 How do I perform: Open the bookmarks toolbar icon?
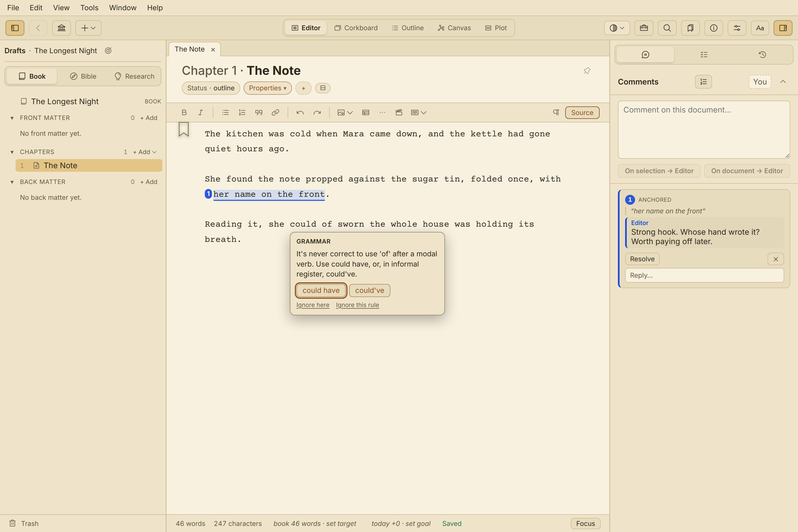click(x=690, y=28)
